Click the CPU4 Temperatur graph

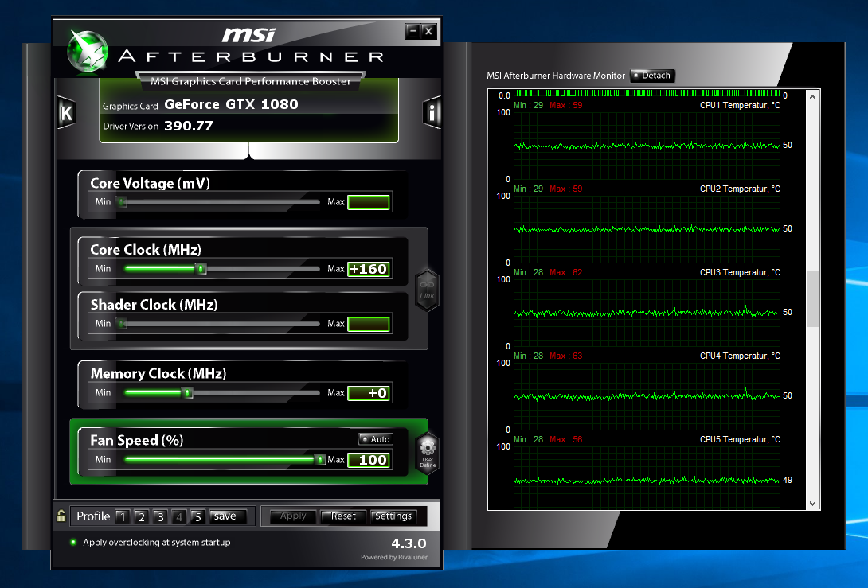[x=647, y=396]
